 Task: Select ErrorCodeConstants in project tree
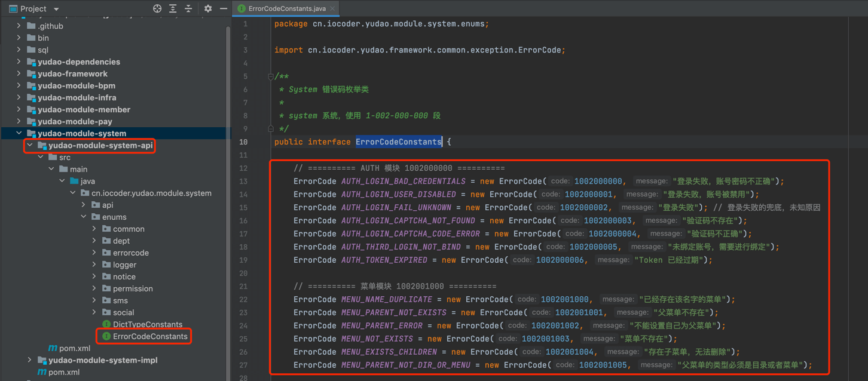(x=149, y=337)
